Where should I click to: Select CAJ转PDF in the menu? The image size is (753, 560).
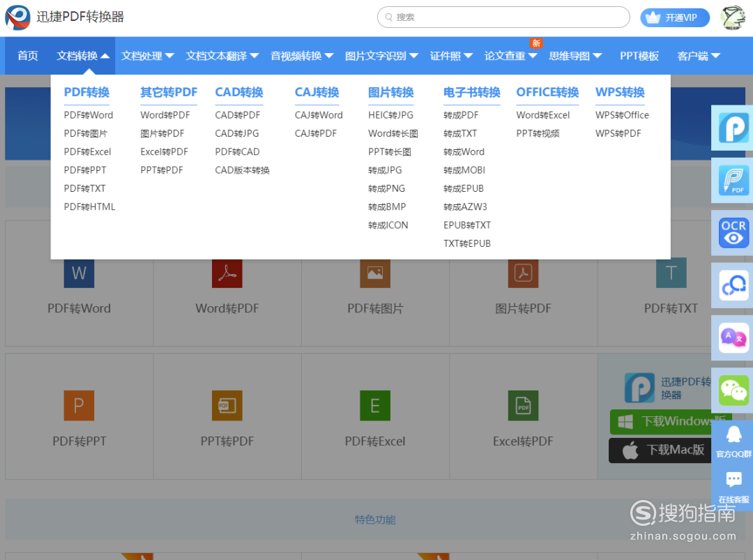click(316, 133)
